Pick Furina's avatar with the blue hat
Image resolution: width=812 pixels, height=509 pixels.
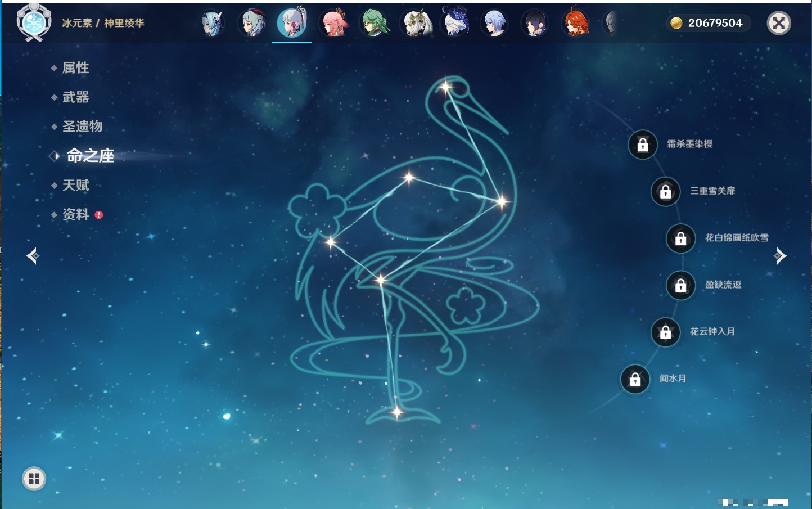(455, 24)
